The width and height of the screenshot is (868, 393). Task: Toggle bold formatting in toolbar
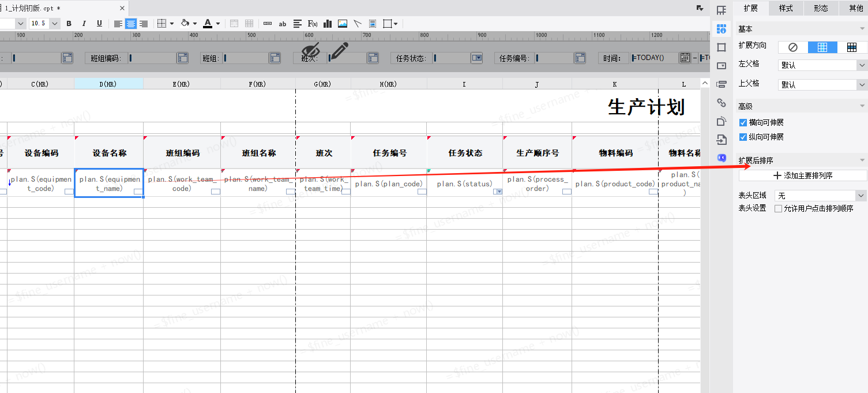(x=69, y=24)
